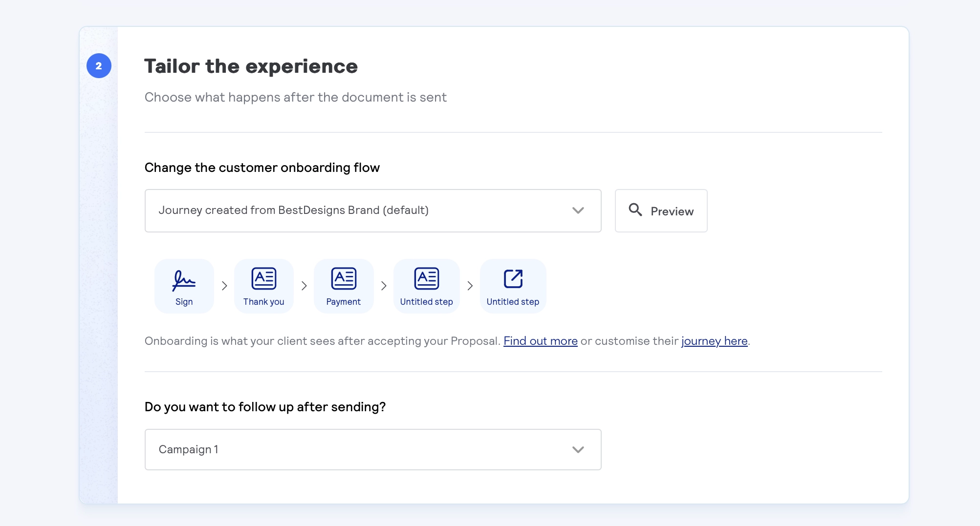Click the signature icon above Sign label
Image resolution: width=980 pixels, height=526 pixels.
(x=184, y=278)
